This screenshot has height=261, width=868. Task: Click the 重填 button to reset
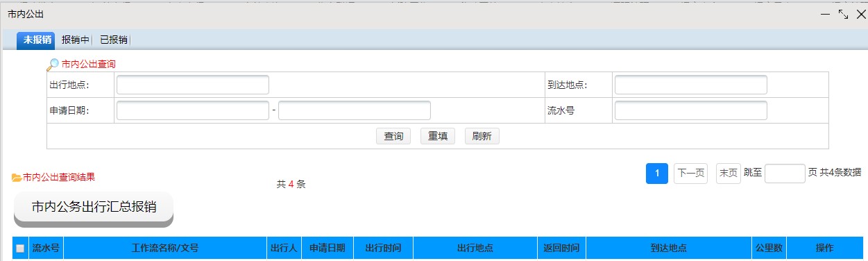pyautogui.click(x=438, y=136)
